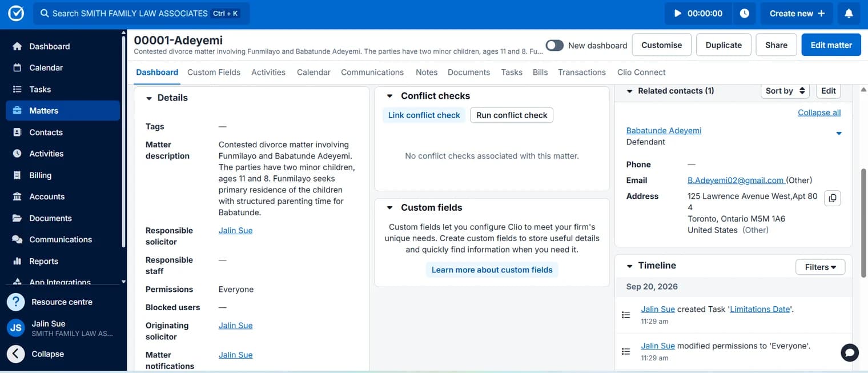Click Learn more about custom fields
Viewport: 868px width, 373px height.
coord(492,270)
